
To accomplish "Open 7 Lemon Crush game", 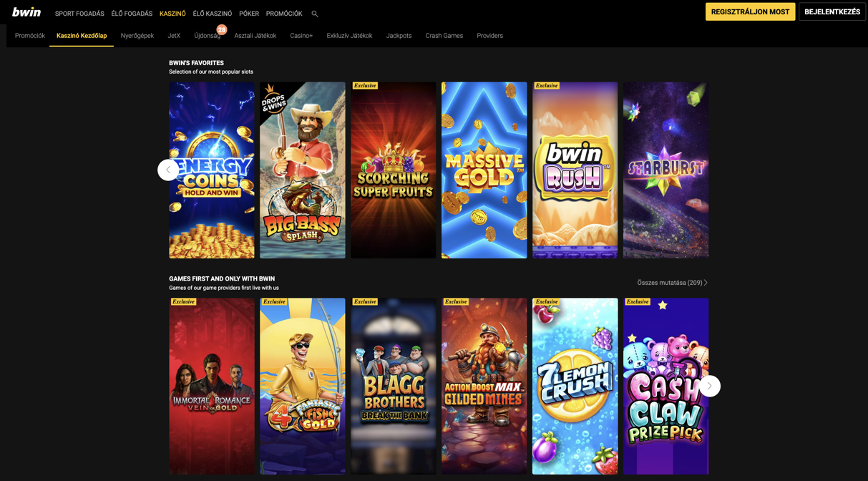I will click(x=575, y=387).
